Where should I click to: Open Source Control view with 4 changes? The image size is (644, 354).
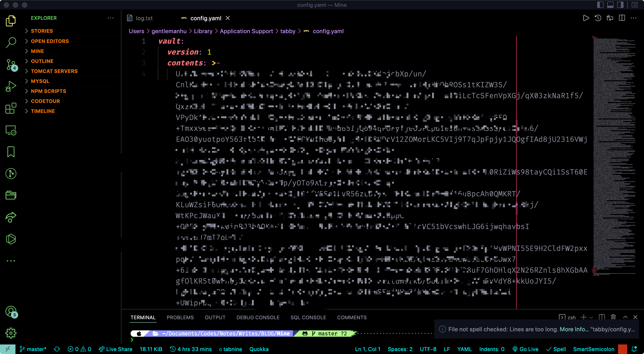[x=11, y=65]
